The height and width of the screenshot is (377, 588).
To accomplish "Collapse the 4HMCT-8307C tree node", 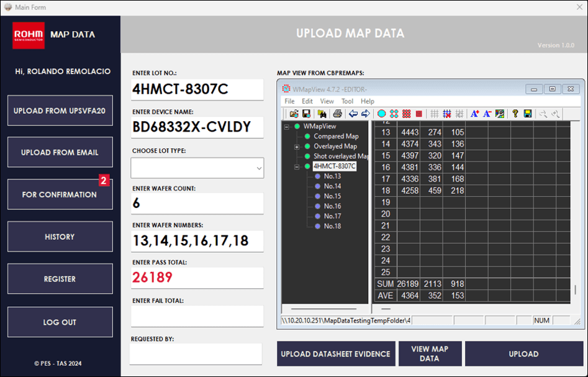I will point(297,166).
